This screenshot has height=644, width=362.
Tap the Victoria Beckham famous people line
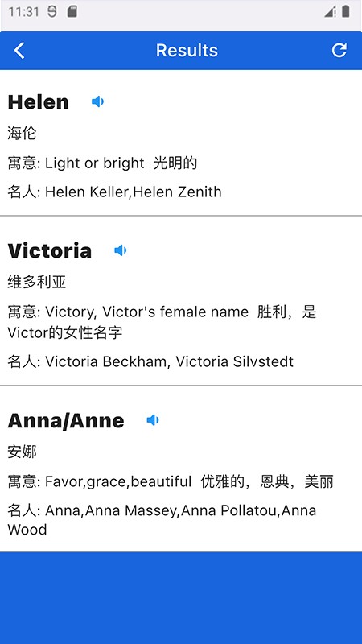150,361
